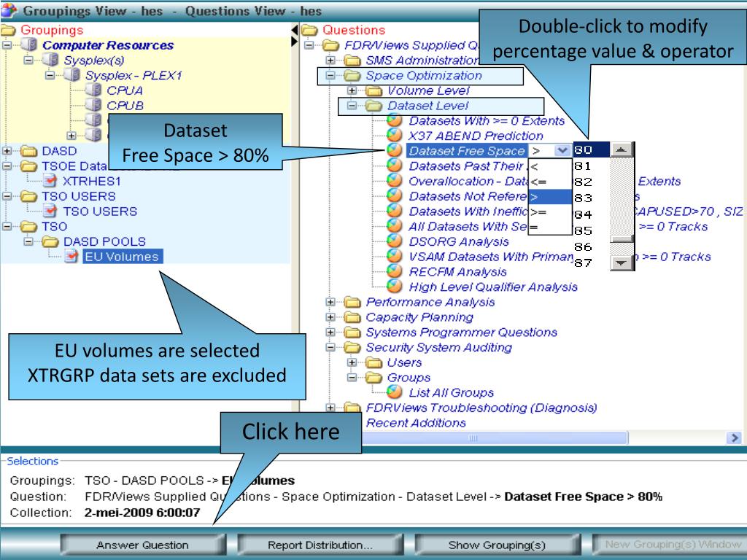Choose the '>=' operator in the list

tap(550, 212)
